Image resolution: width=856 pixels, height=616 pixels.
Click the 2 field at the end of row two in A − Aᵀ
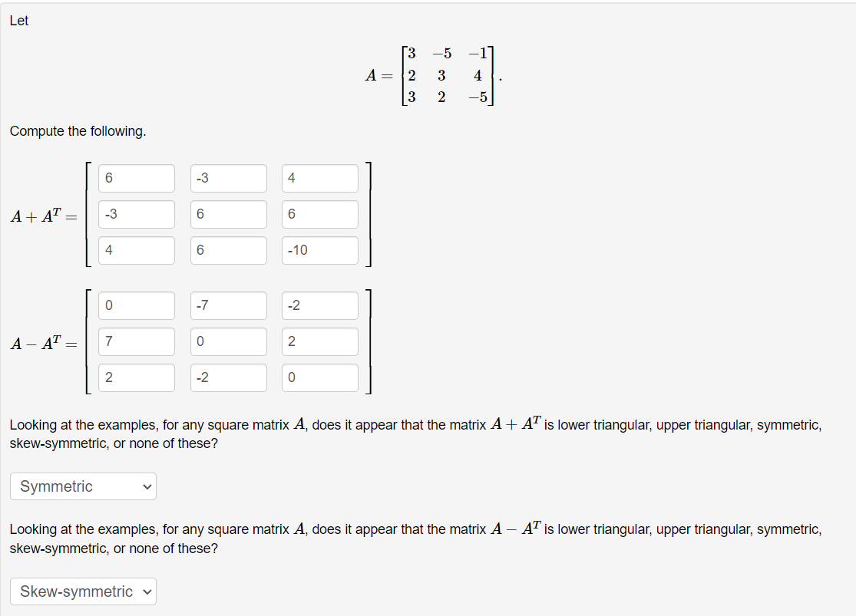pos(319,341)
